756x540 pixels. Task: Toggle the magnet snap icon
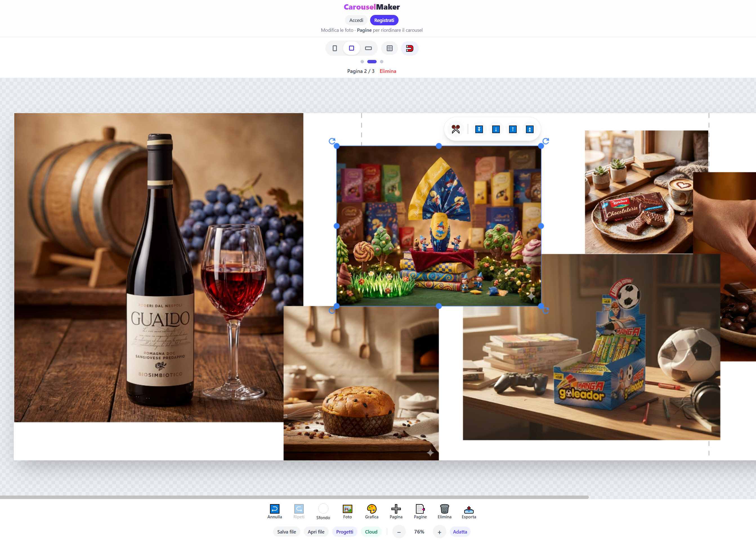(x=410, y=48)
